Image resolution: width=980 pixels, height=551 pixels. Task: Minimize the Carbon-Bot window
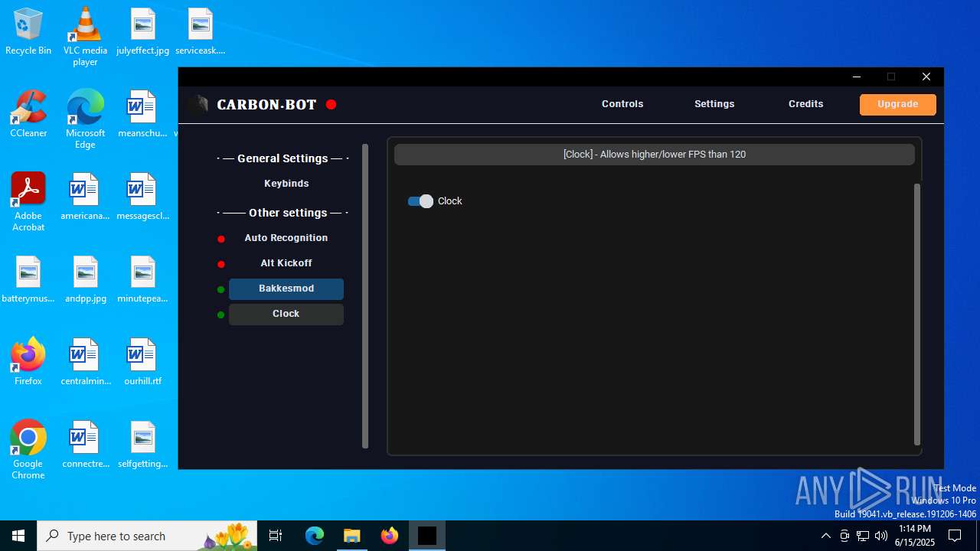point(857,77)
